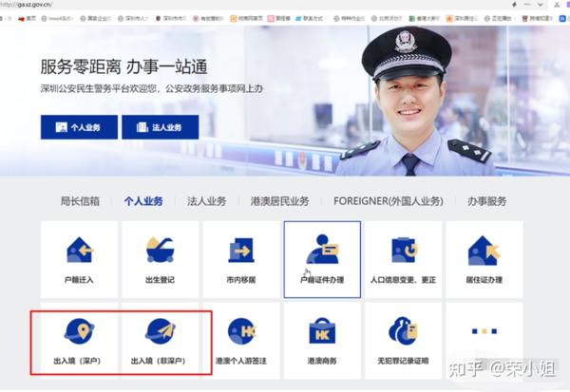This screenshot has height=392, width=570.
Task: Switch to the 局长信箱 tab
Action: tap(80, 201)
